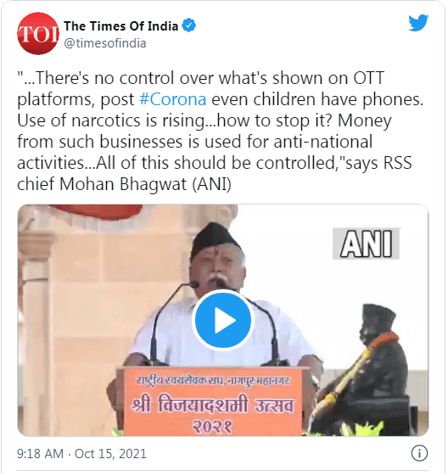Click the Twitter bird logo
Viewport: 448px width, 476px height.
pos(418,22)
